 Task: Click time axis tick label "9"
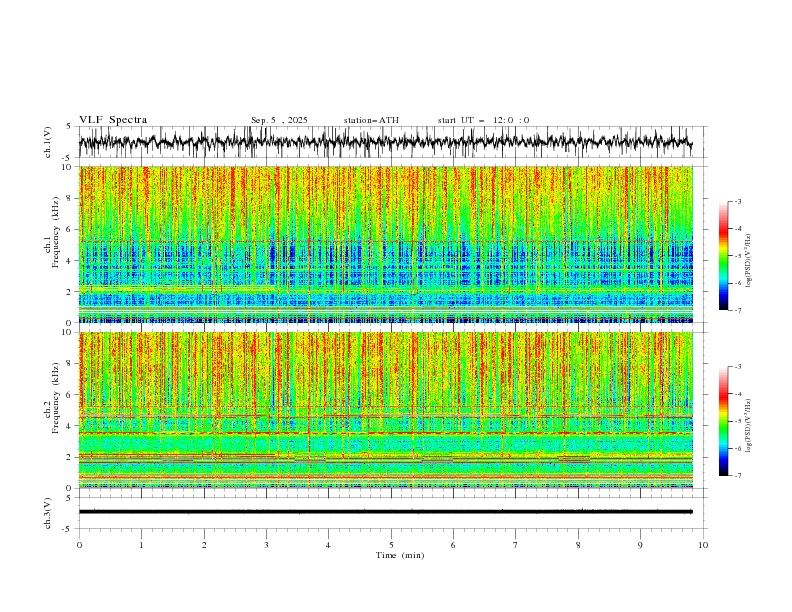640,545
